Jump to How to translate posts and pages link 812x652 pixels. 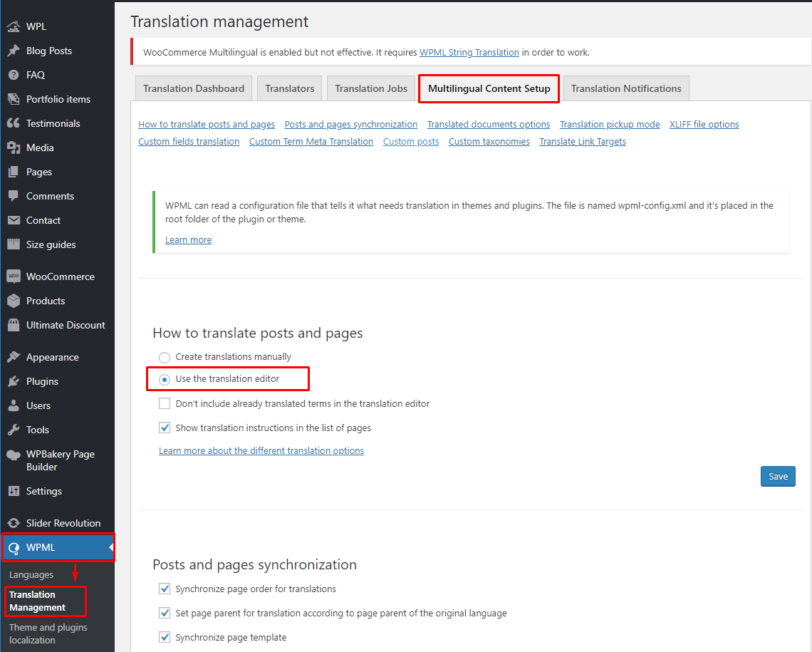tap(207, 124)
